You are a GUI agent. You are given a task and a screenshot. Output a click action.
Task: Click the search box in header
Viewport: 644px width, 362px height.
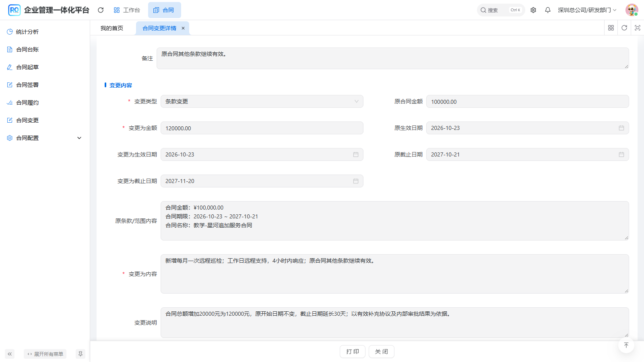(501, 10)
